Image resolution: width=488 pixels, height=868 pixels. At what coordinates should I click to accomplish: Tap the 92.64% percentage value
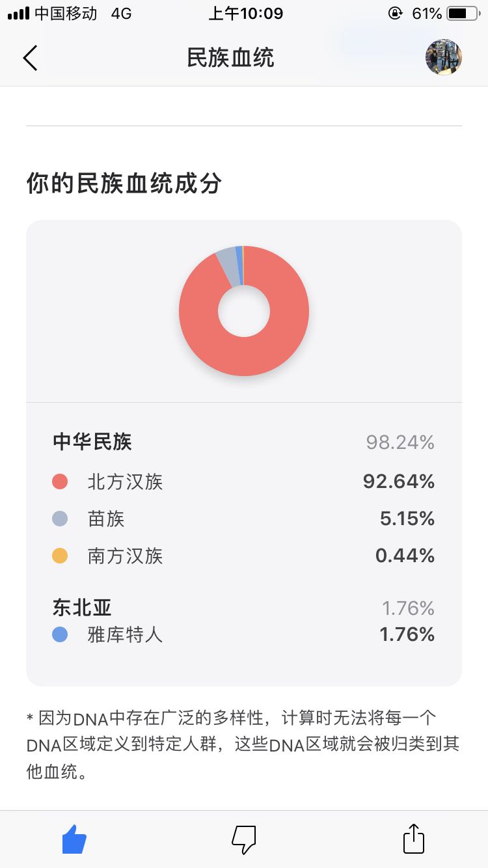click(x=399, y=482)
